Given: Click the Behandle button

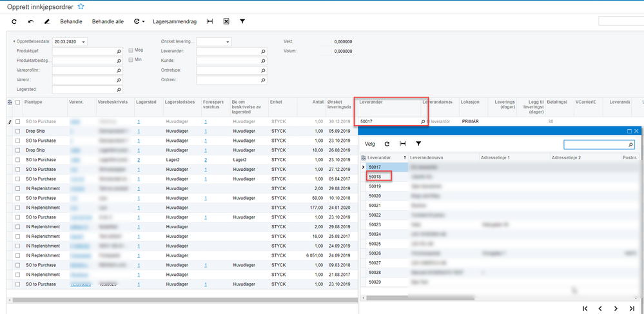Looking at the screenshot, I should 71,21.
